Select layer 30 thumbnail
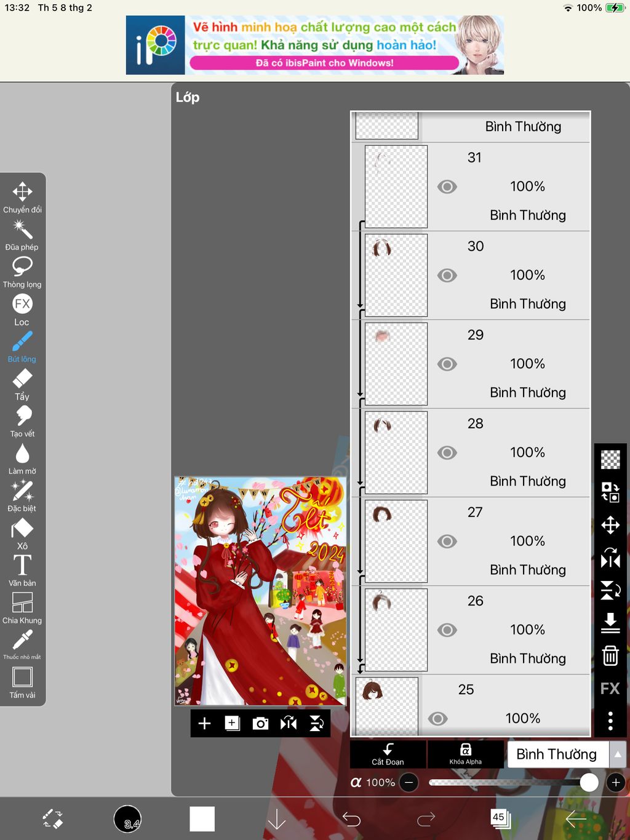This screenshot has height=840, width=630. point(396,275)
